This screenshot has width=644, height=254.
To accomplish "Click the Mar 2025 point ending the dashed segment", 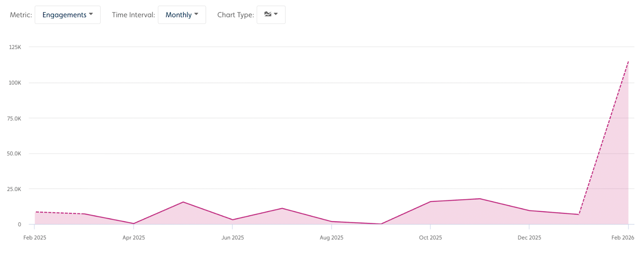I will [x=84, y=214].
